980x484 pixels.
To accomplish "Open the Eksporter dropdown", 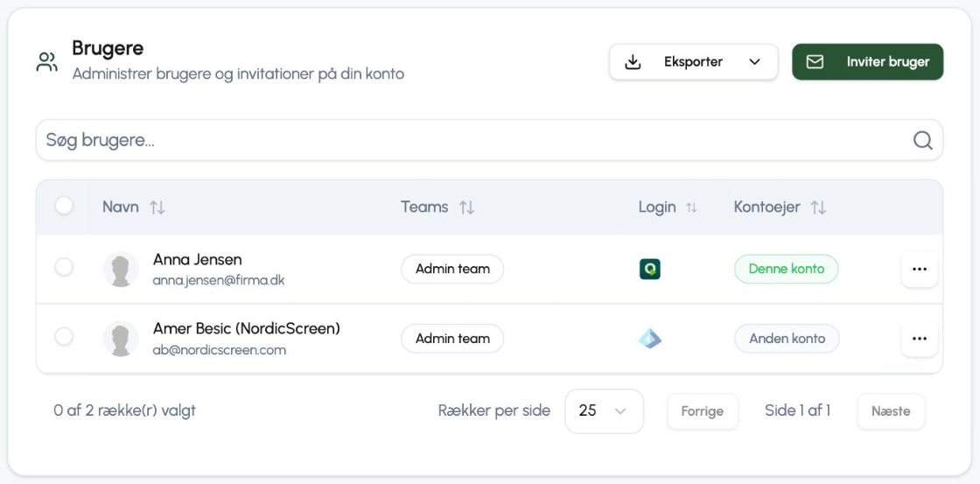I will coord(694,62).
